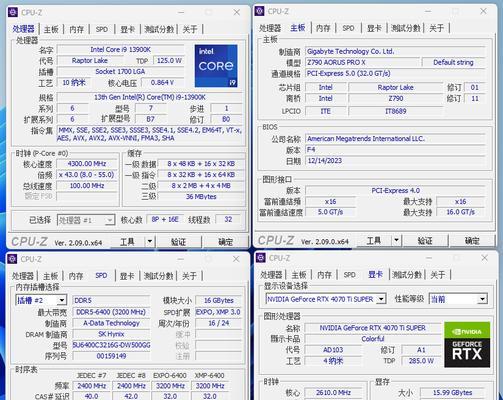Select 显卡 tab in mainboard window
Image resolution: width=503 pixels, height=400 pixels.
point(374,28)
